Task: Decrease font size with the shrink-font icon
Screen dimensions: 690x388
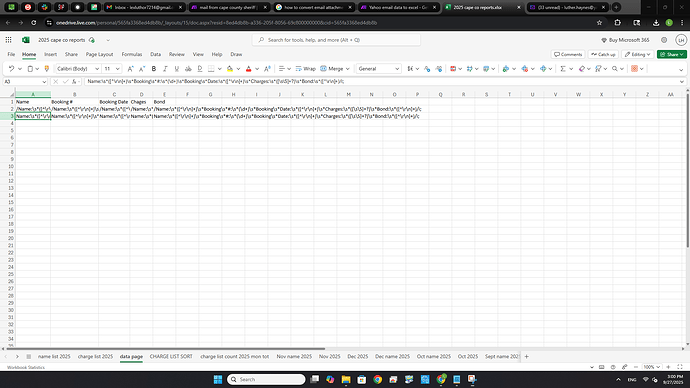Action: (142, 69)
